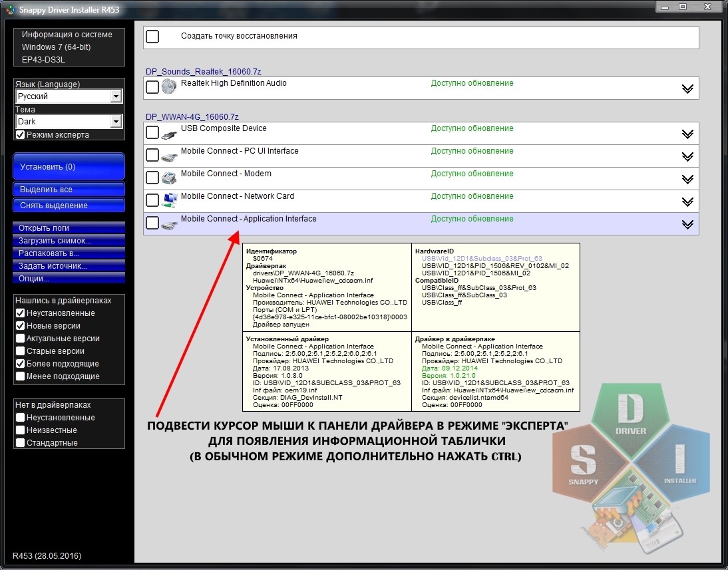728x570 pixels.
Task: Click the EP43-DS3L motherboard text
Action: [x=43, y=59]
